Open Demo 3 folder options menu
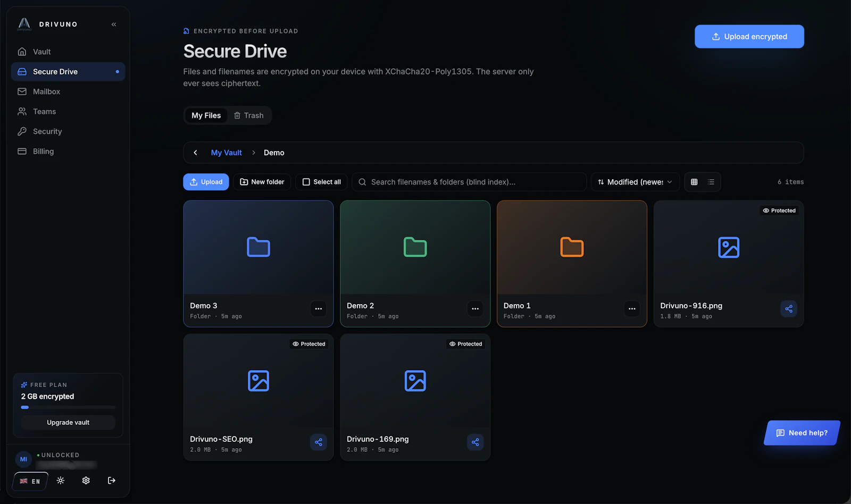This screenshot has height=504, width=851. (319, 309)
